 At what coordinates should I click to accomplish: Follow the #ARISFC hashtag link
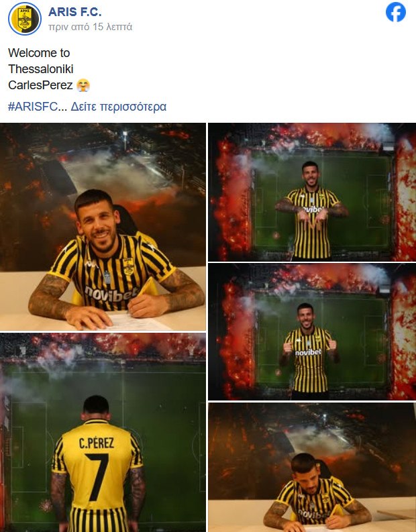[33, 107]
